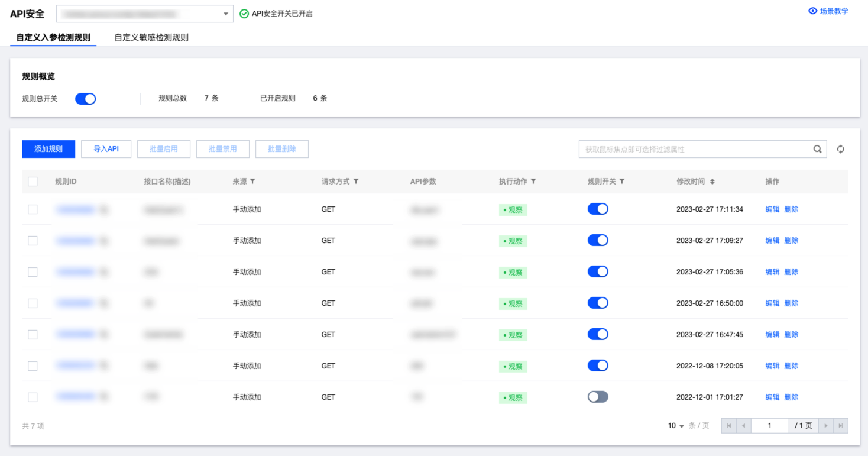This screenshot has height=456, width=868.
Task: Click the 请求方式 column filter icon
Action: pyautogui.click(x=356, y=182)
